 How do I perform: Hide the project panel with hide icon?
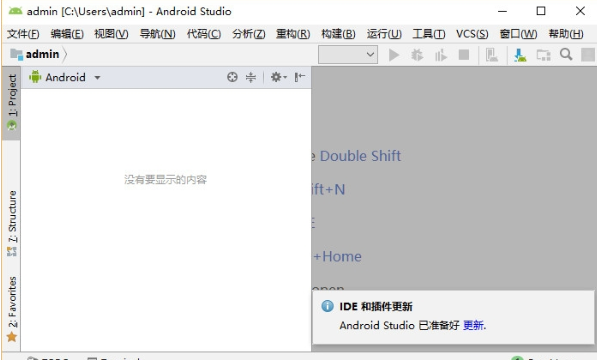[x=300, y=77]
